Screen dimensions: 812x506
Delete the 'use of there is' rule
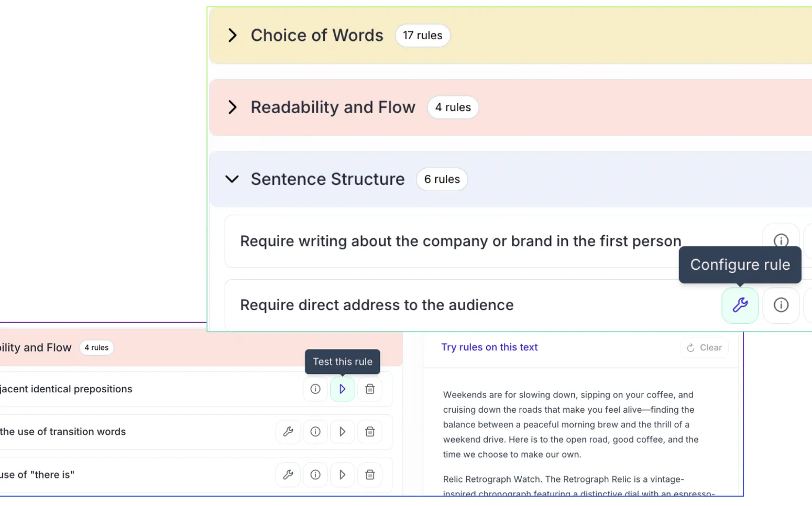pos(370,475)
